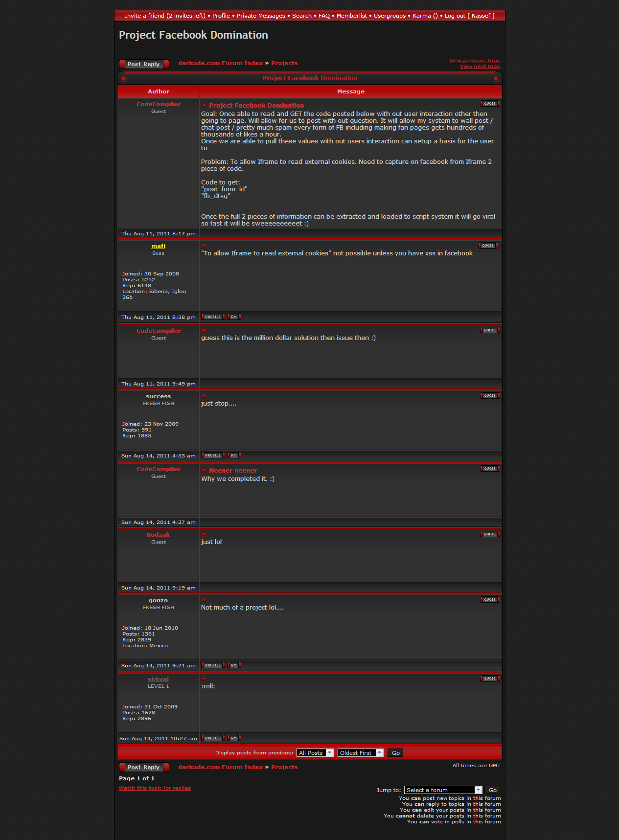This screenshot has height=840, width=619.
Task: Go to Memberlist in top navigation
Action: click(351, 16)
